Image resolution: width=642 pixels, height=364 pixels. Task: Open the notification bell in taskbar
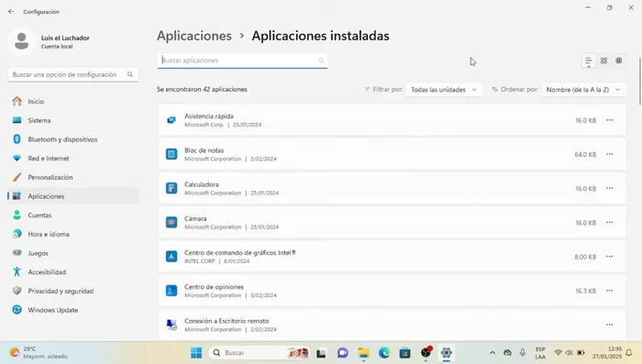click(629, 352)
